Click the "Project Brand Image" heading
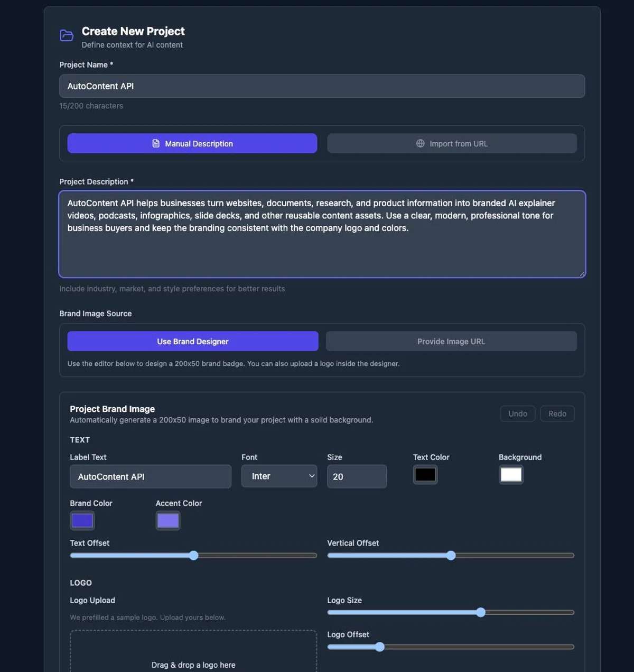The image size is (634, 672). (x=113, y=409)
